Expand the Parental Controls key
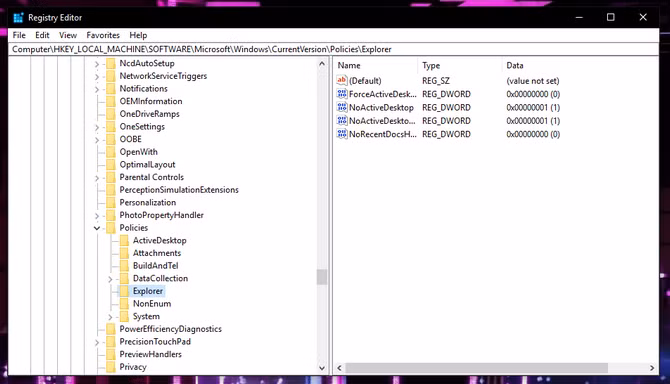This screenshot has height=384, width=670. pyautogui.click(x=97, y=178)
